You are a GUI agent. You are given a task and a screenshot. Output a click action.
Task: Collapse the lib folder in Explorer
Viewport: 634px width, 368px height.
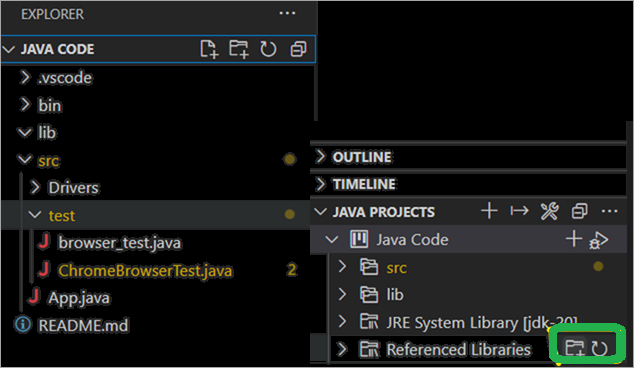25,132
